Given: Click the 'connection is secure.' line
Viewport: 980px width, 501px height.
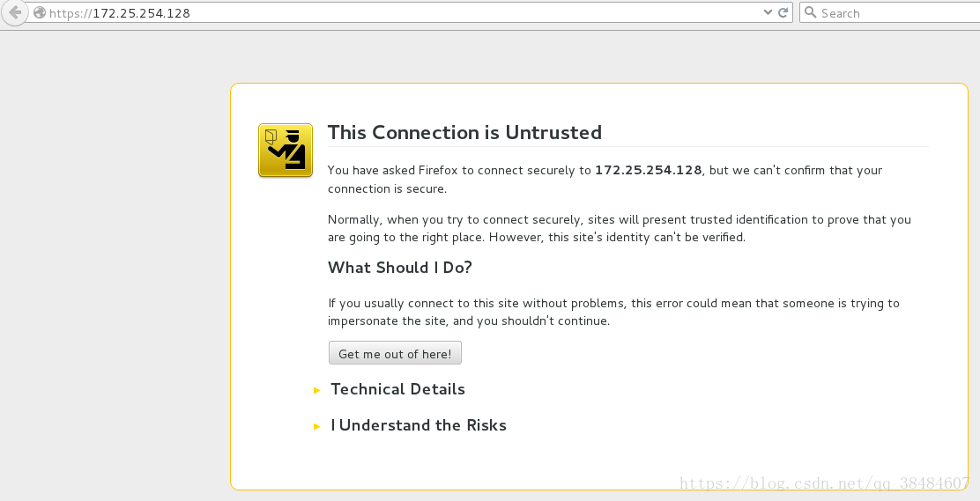Looking at the screenshot, I should click(387, 188).
